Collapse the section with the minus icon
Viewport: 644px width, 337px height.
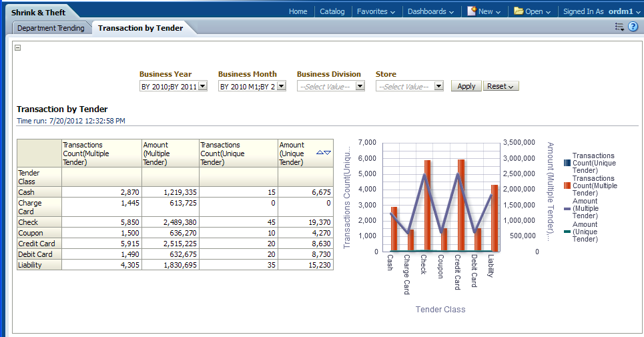point(17,47)
